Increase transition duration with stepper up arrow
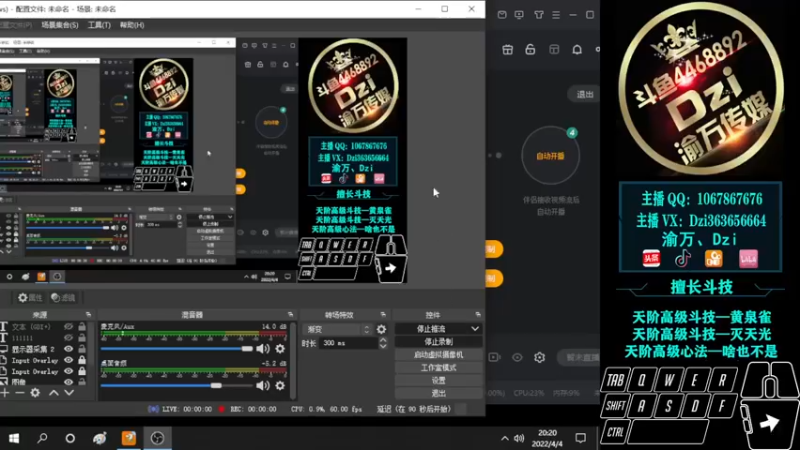This screenshot has height=450, width=800. 383,340
